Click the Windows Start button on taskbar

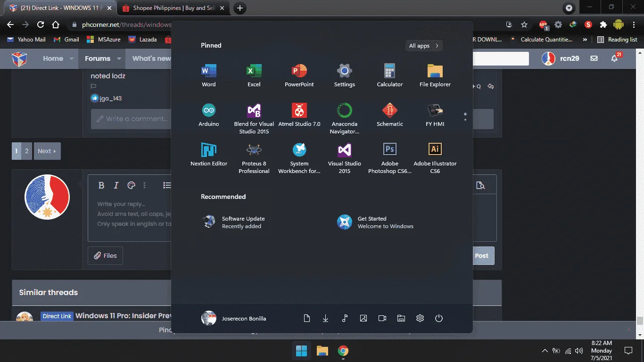point(301,351)
